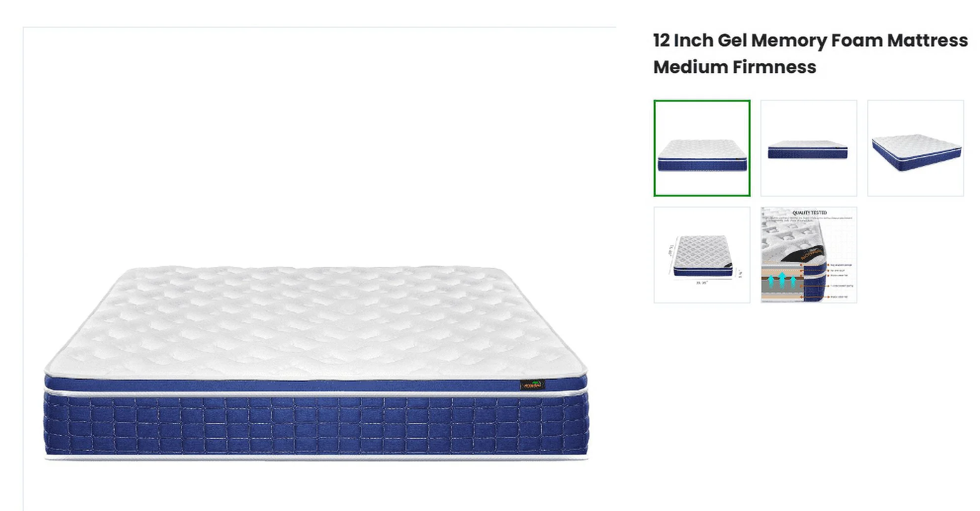View the Quality Tested layers diagram thumbnail

[x=808, y=255]
